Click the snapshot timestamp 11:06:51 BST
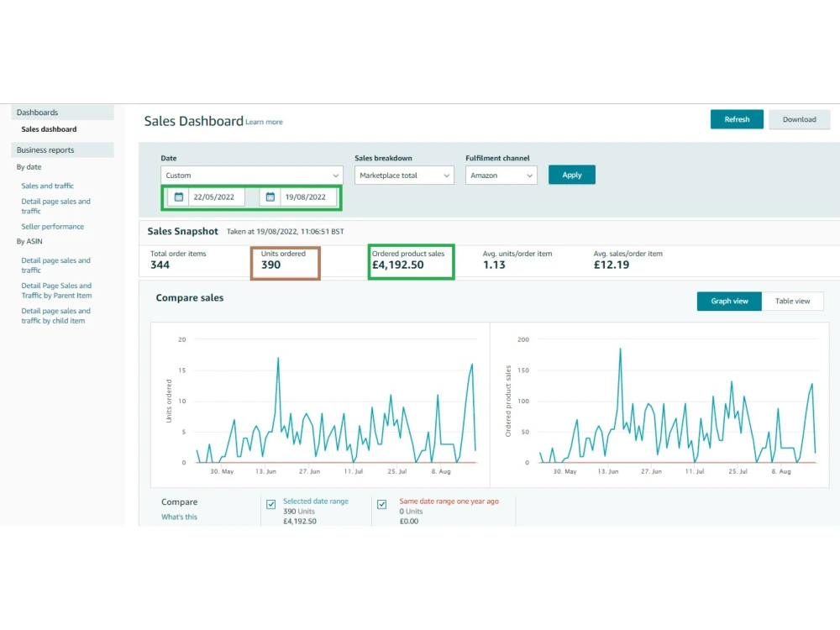This screenshot has width=840, height=630. click(x=323, y=232)
